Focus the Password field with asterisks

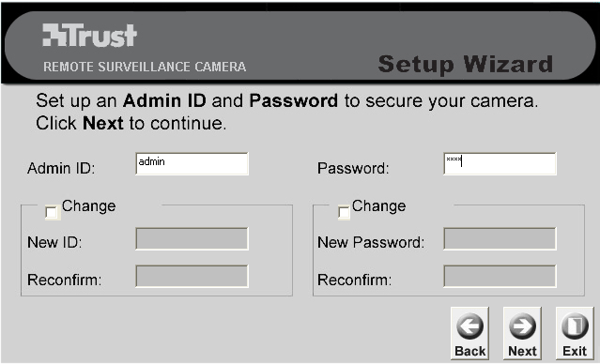point(500,164)
